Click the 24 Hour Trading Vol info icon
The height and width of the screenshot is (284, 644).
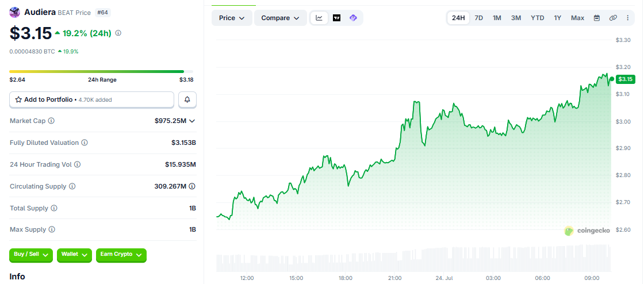coord(77,164)
